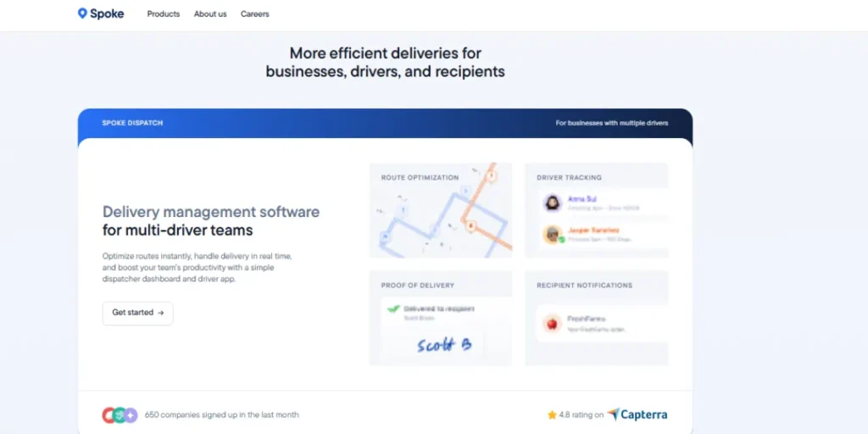Click the green company logo circle

[x=120, y=415]
